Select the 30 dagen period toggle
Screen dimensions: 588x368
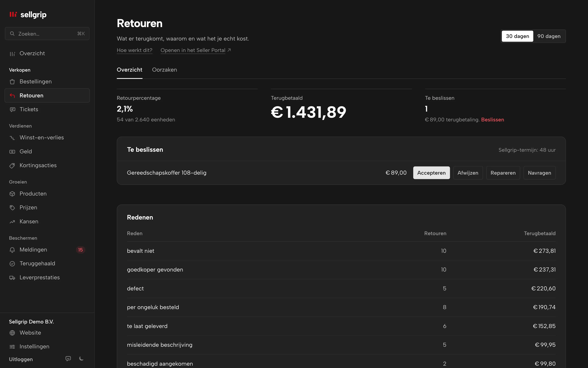coord(517,36)
